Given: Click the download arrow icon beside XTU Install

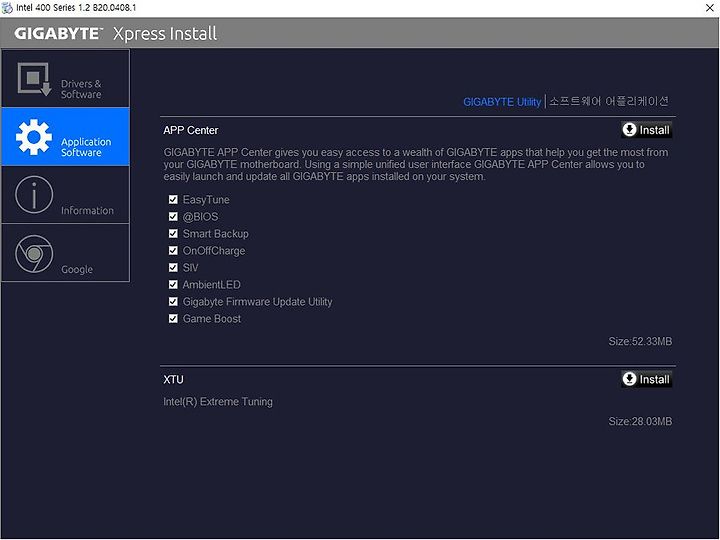Looking at the screenshot, I should click(x=629, y=379).
